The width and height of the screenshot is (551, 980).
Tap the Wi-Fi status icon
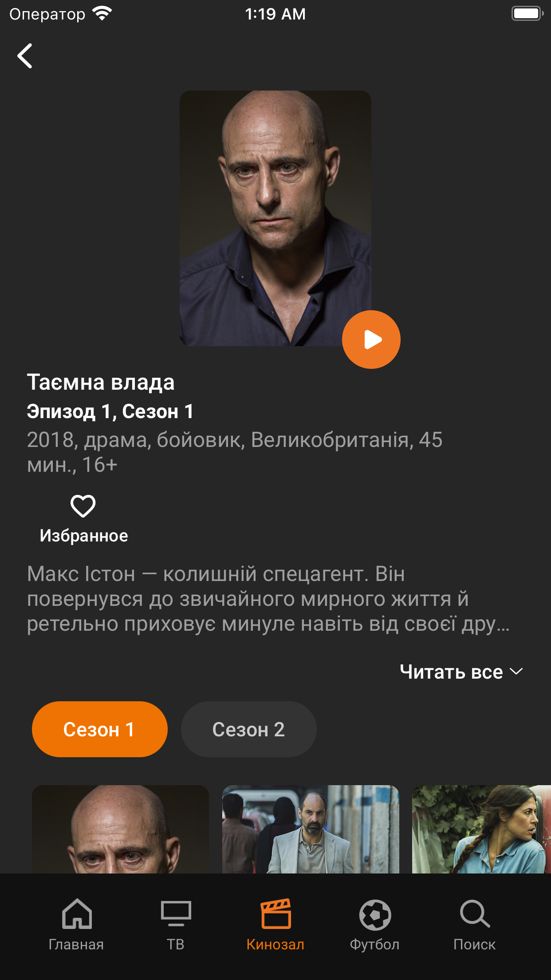[102, 14]
